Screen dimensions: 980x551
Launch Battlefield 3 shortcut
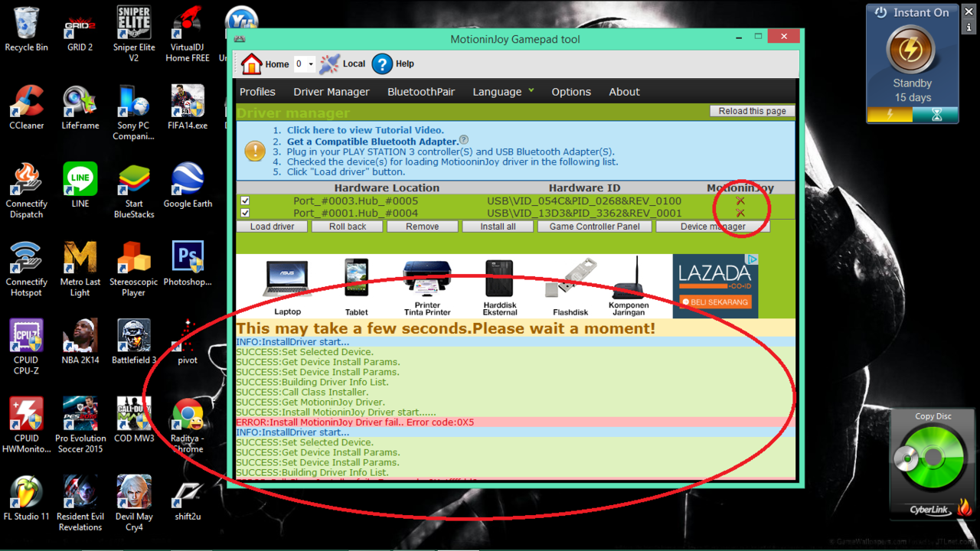pyautogui.click(x=133, y=341)
